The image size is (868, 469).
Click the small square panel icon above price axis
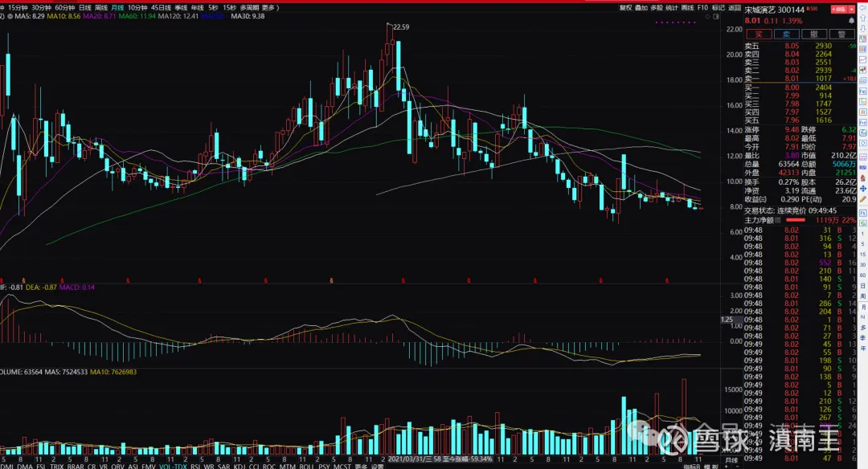click(x=716, y=17)
